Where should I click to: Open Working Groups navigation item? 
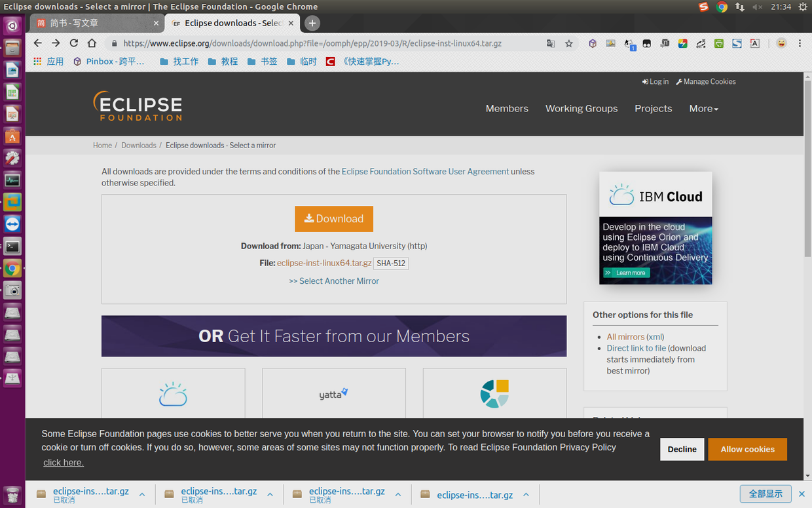pyautogui.click(x=581, y=109)
